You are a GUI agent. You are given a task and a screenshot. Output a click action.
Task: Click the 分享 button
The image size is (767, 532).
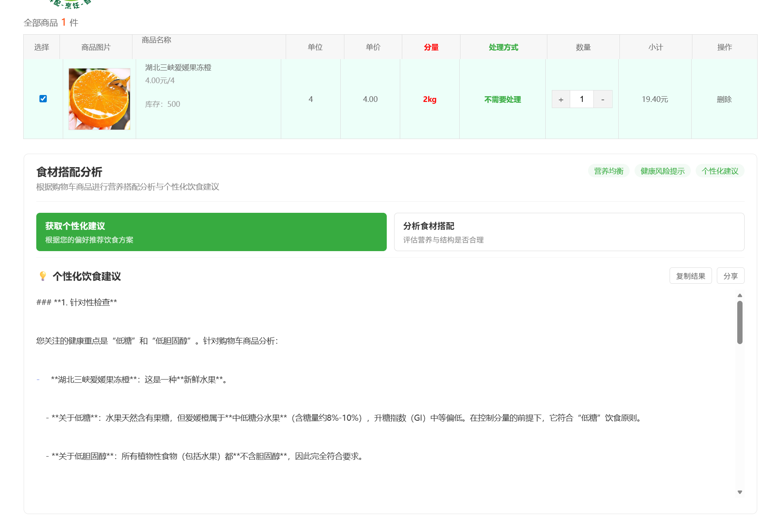pos(730,276)
